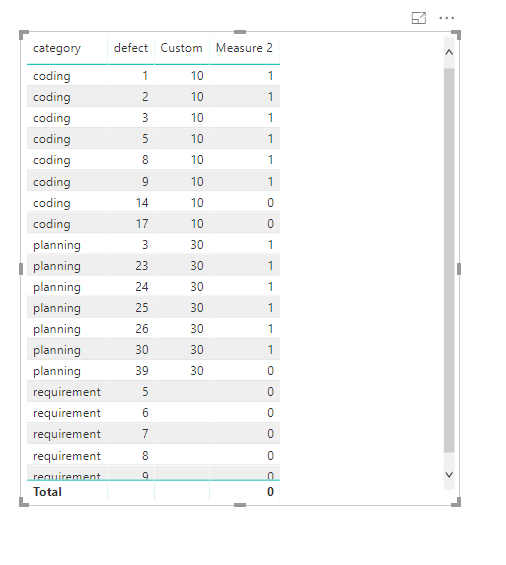506x565 pixels.
Task: Select Custom value 30 in the defect 39 row
Action: [197, 371]
